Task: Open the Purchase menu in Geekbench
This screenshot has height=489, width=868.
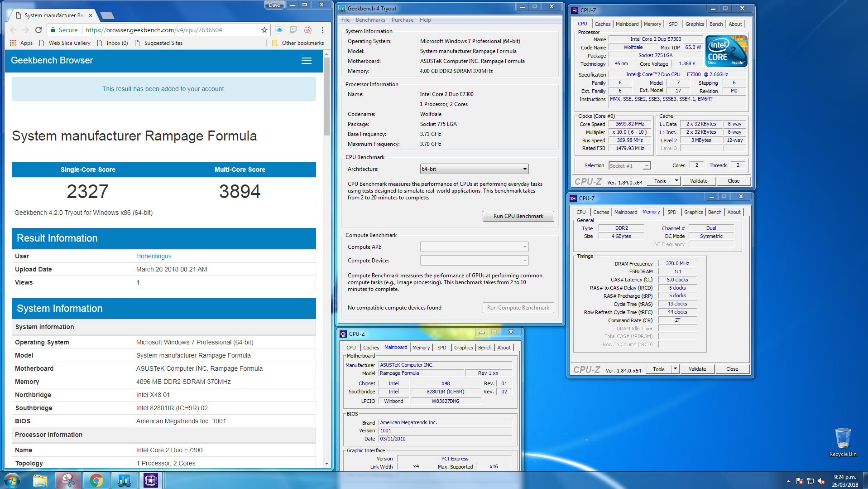Action: coord(403,20)
